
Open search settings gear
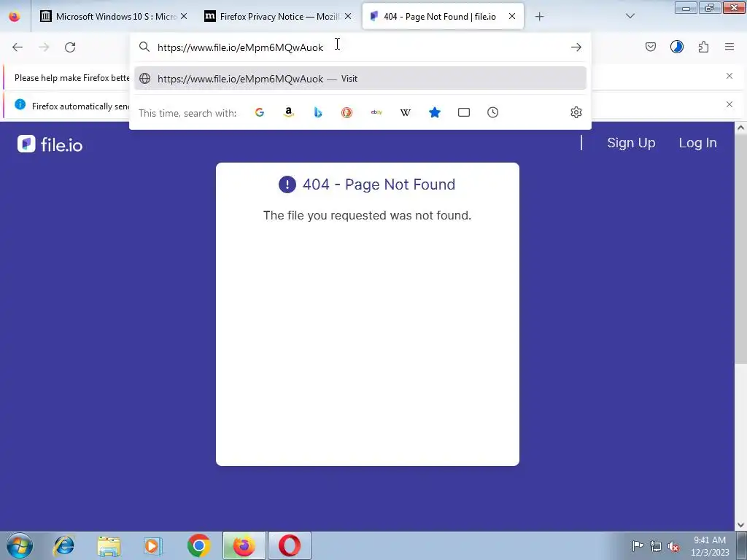tap(576, 112)
